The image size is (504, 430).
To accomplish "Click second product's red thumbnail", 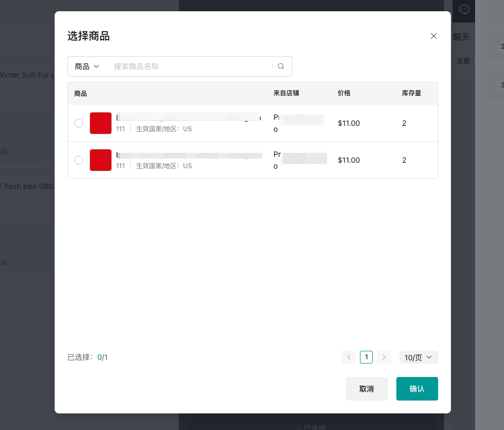I will (101, 160).
